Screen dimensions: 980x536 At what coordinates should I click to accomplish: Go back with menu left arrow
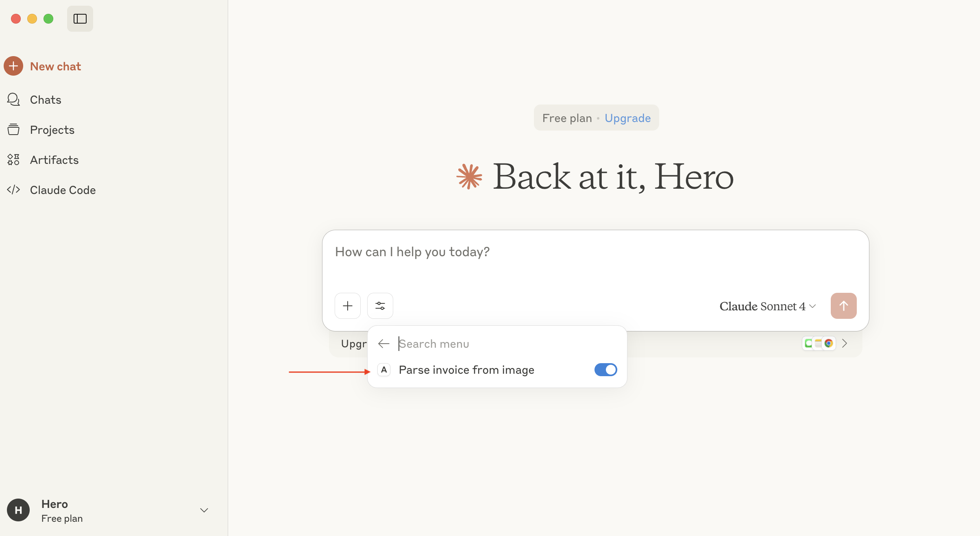pos(383,344)
